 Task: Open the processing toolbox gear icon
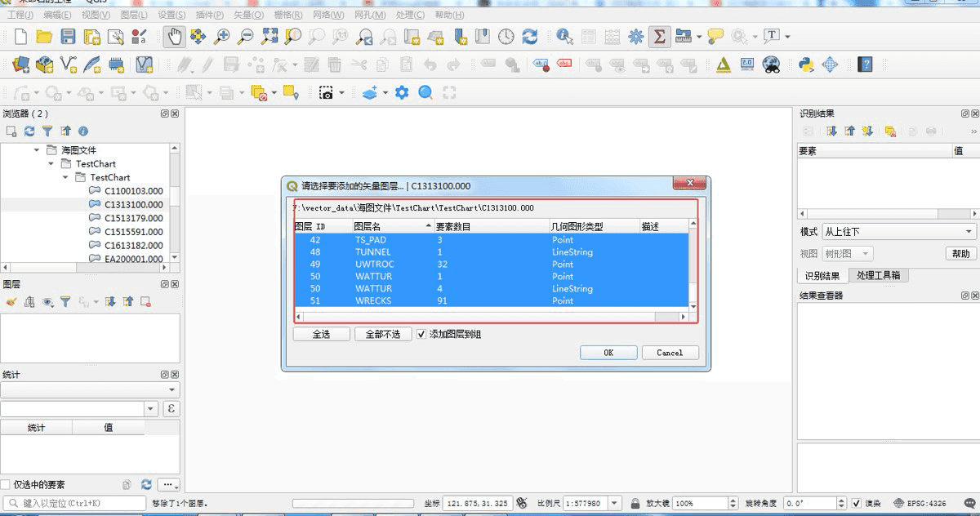pos(635,37)
